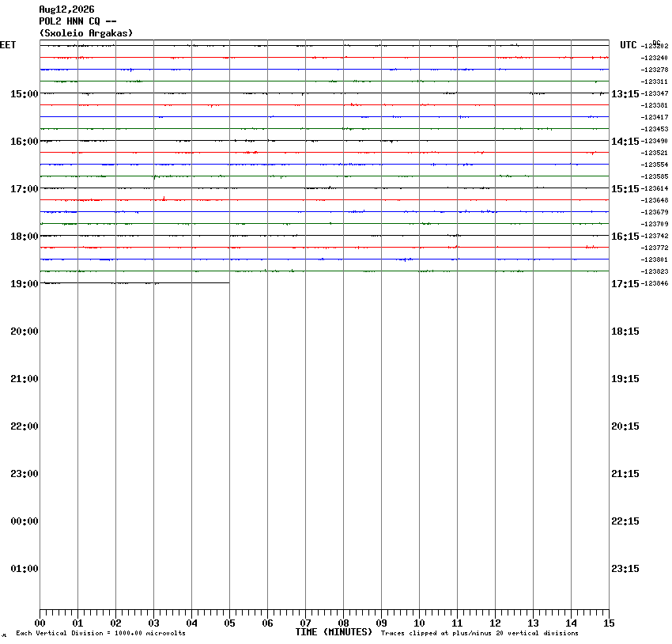Click the -123240 offset value
The height and width of the screenshot is (644, 672).
tap(655, 58)
